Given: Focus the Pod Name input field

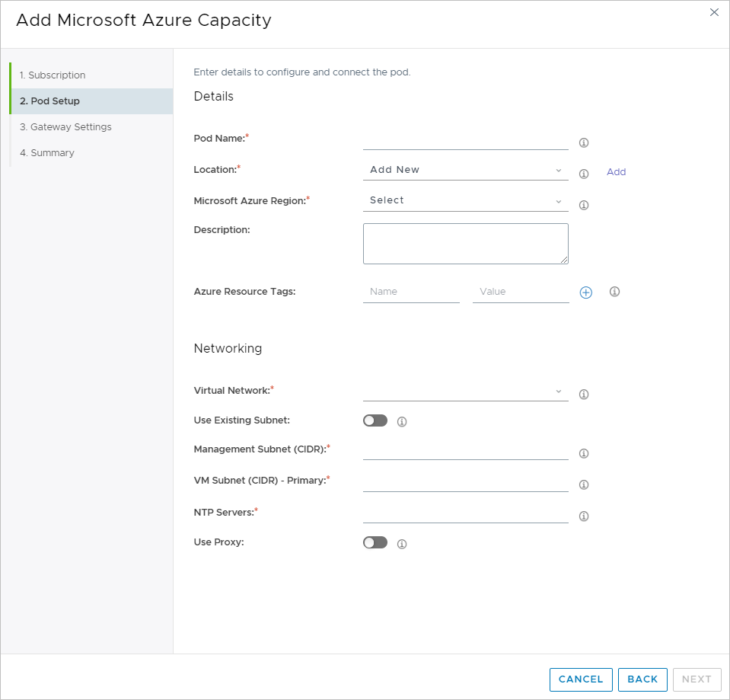Looking at the screenshot, I should 466,141.
